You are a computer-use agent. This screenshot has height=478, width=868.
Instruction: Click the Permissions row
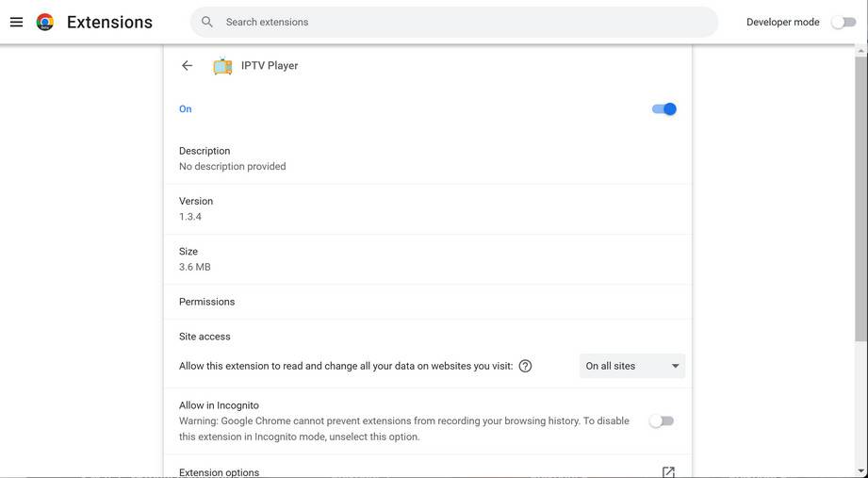207,302
